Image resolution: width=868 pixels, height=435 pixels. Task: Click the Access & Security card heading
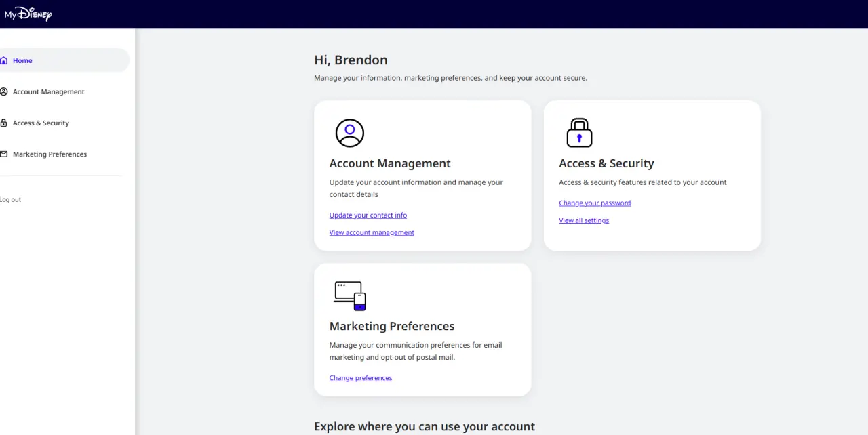606,163
